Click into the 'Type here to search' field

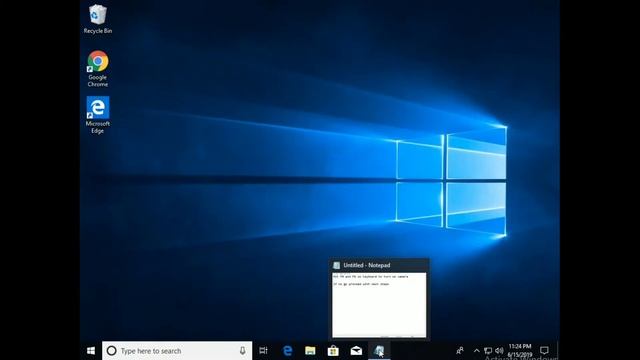(177, 351)
